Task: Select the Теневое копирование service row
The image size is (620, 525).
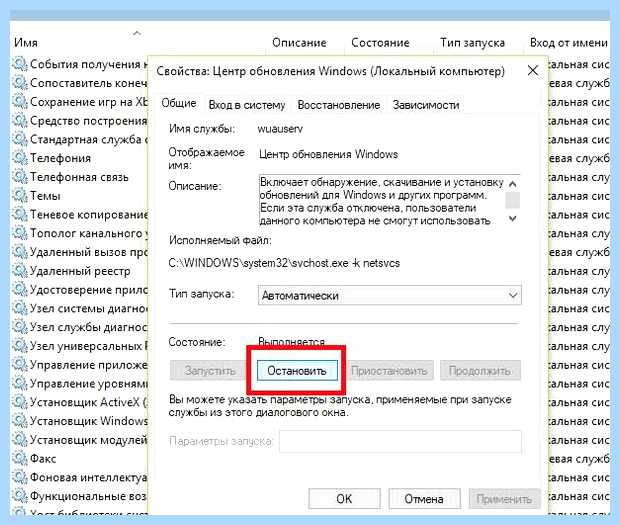Action: 80,214
